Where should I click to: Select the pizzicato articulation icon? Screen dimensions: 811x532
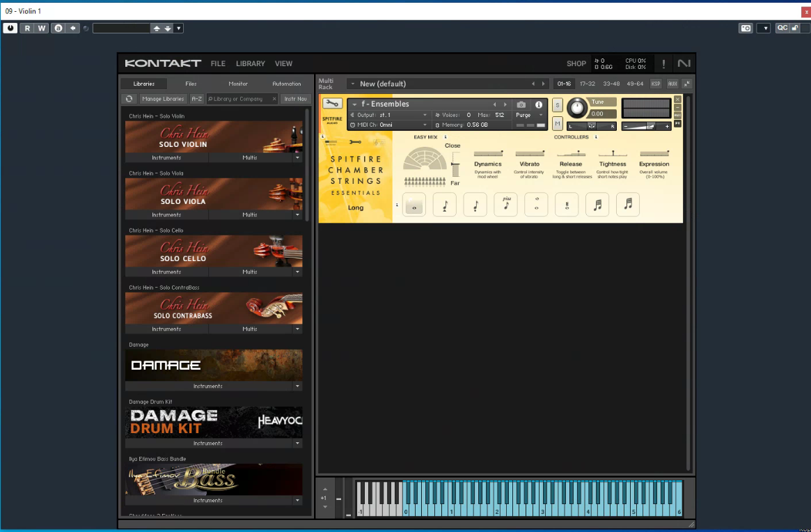click(505, 205)
